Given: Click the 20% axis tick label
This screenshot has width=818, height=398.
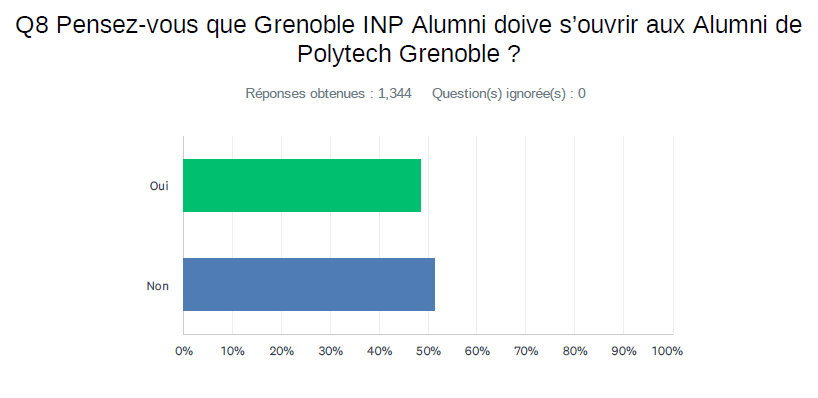Looking at the screenshot, I should (282, 352).
